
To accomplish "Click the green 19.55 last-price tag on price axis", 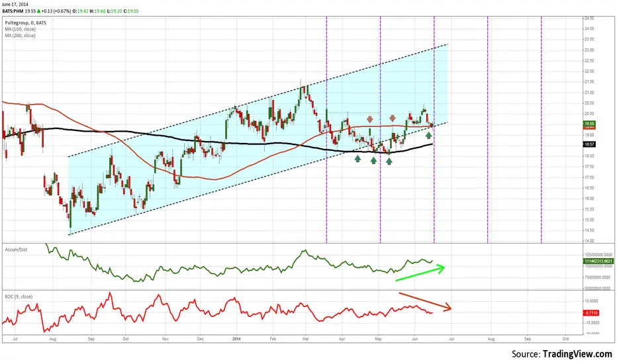I will tap(589, 124).
